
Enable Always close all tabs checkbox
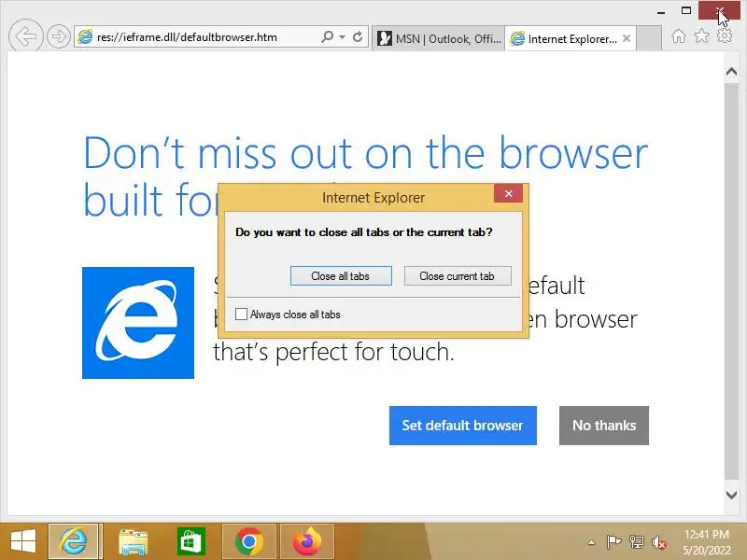coord(241,315)
